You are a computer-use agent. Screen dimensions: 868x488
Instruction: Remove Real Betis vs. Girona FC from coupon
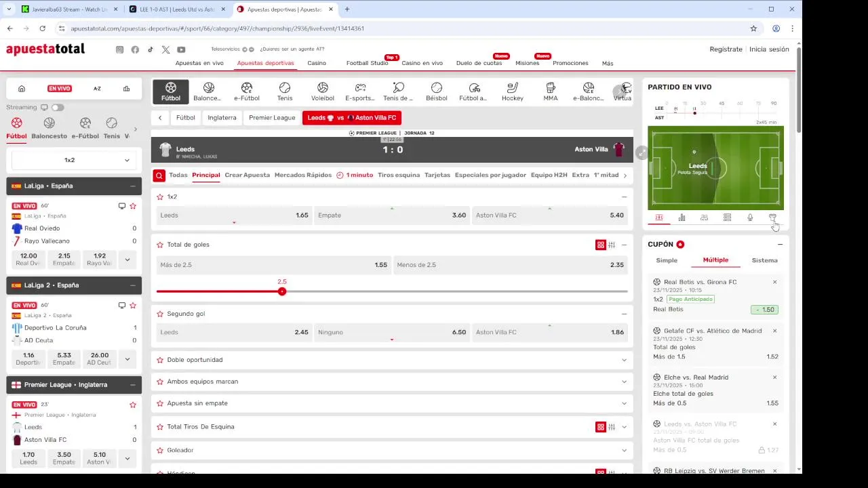(775, 282)
